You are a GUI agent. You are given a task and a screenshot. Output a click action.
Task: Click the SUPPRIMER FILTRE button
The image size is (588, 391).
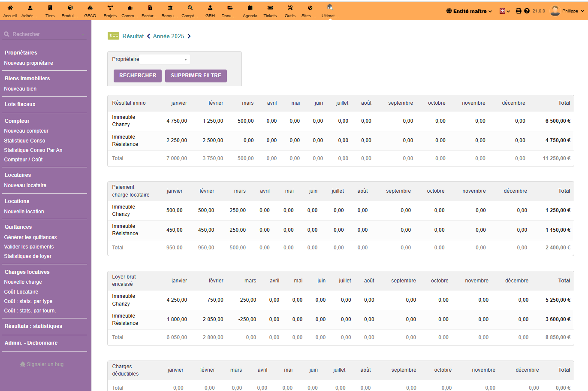click(196, 76)
